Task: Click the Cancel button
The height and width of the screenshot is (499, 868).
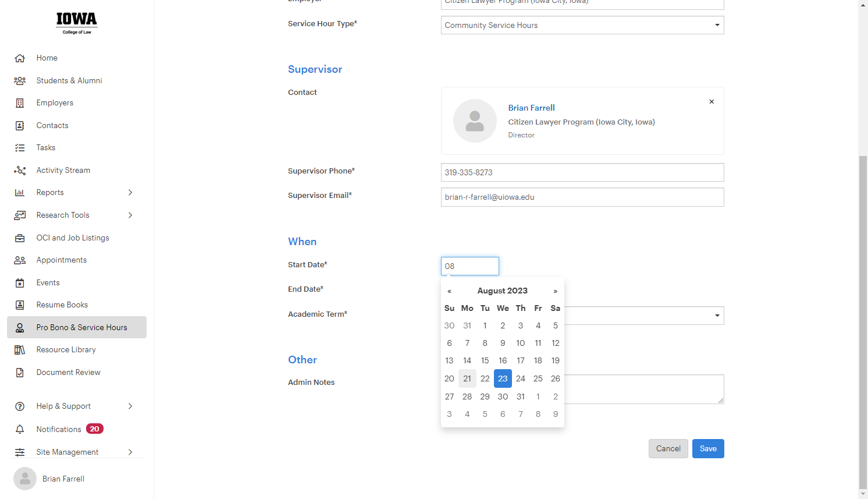Action: coord(668,449)
